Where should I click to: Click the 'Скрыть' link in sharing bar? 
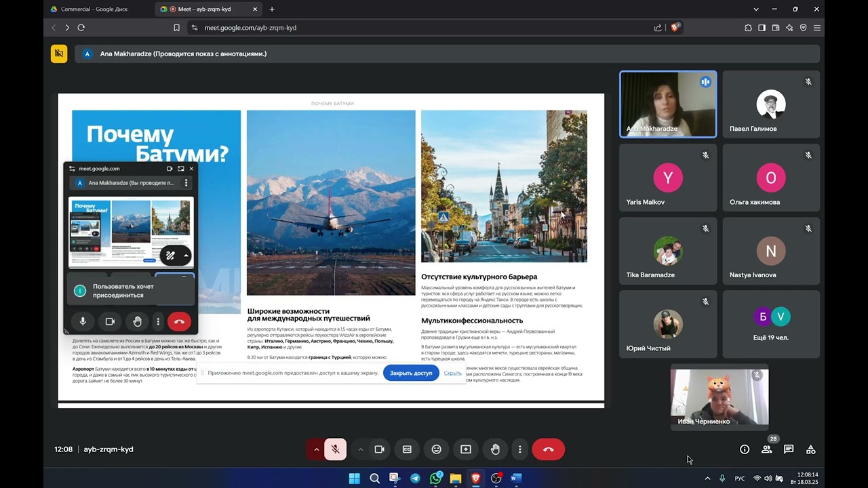[452, 373]
